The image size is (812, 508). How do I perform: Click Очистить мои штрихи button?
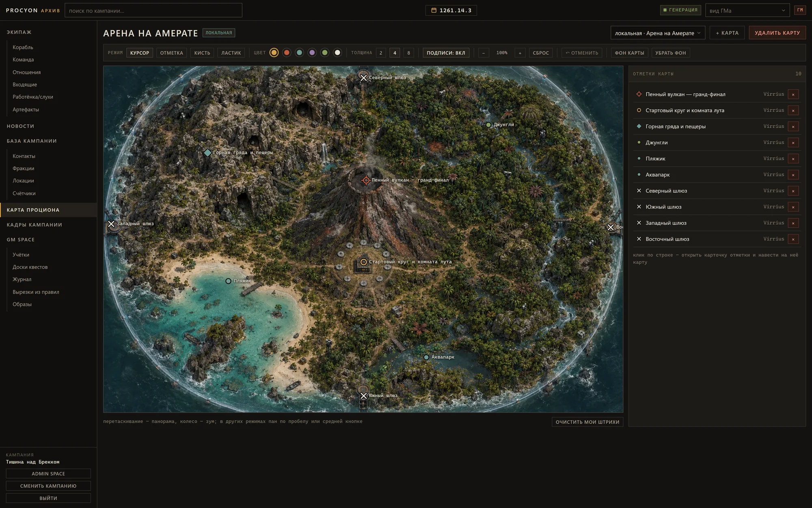(587, 422)
